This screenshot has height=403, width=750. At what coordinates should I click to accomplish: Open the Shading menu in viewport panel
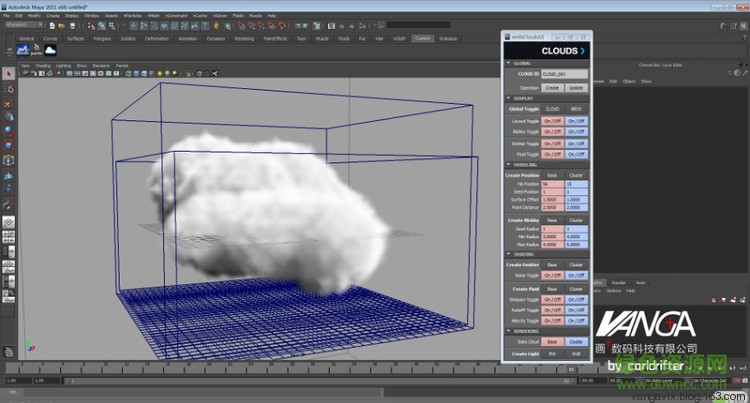point(41,65)
